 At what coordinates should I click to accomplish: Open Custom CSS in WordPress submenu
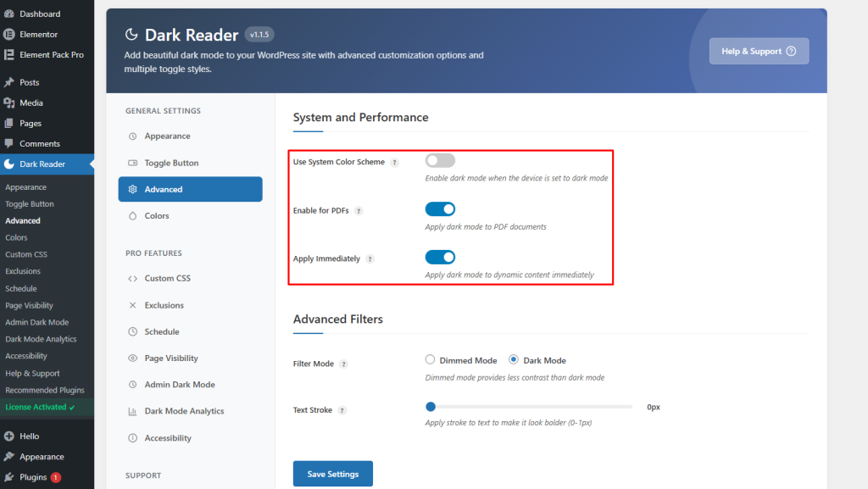26,254
